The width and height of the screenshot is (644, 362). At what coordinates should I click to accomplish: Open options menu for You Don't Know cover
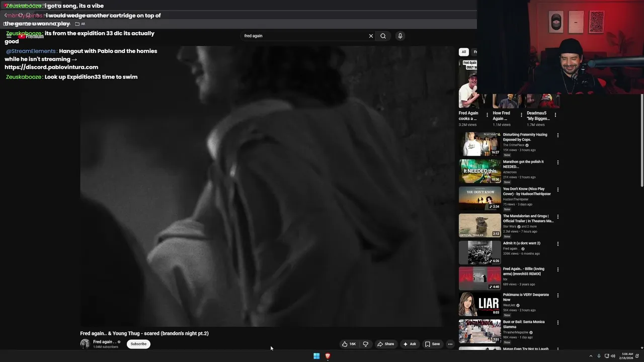tap(557, 190)
